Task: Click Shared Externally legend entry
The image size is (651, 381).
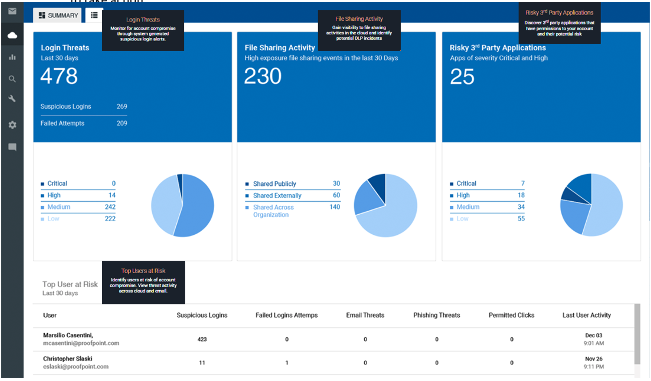Action: point(293,195)
